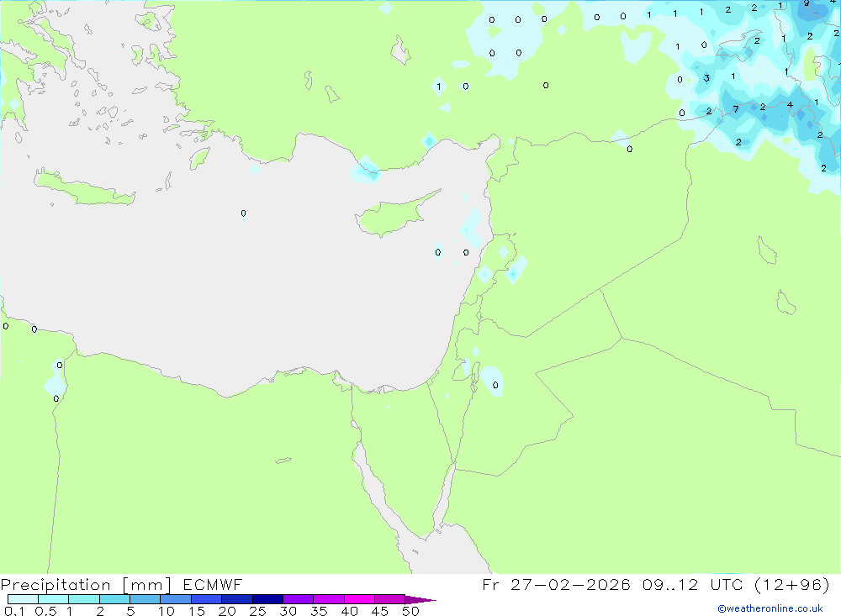Select the 30–35 mm violet legend swatch
Viewport: 841px width, 616px height.
pos(298,599)
